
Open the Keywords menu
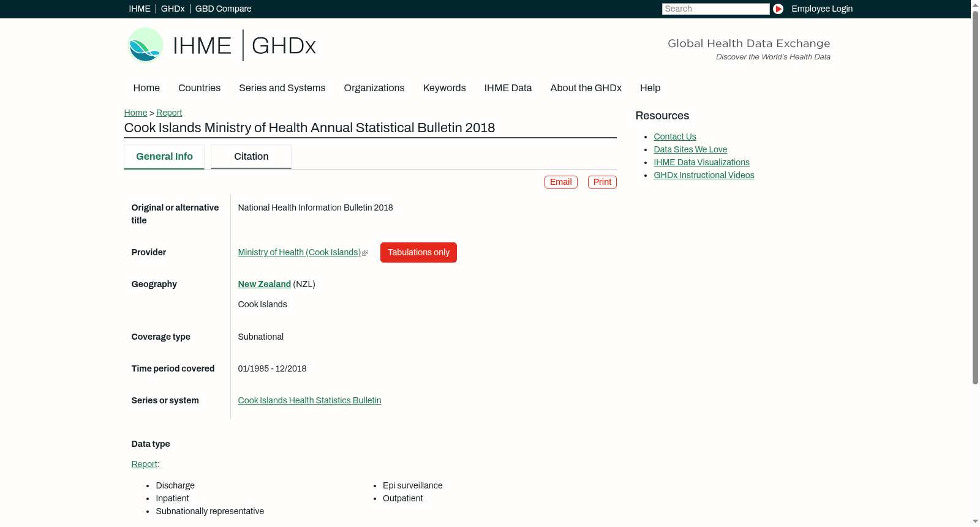445,88
